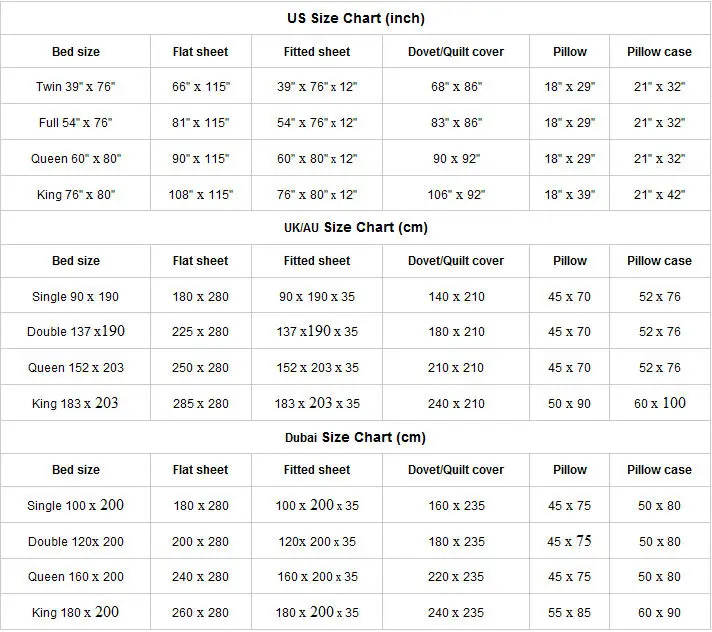
Task: Click the 260 x 280 flat sheet cell
Action: click(x=200, y=613)
